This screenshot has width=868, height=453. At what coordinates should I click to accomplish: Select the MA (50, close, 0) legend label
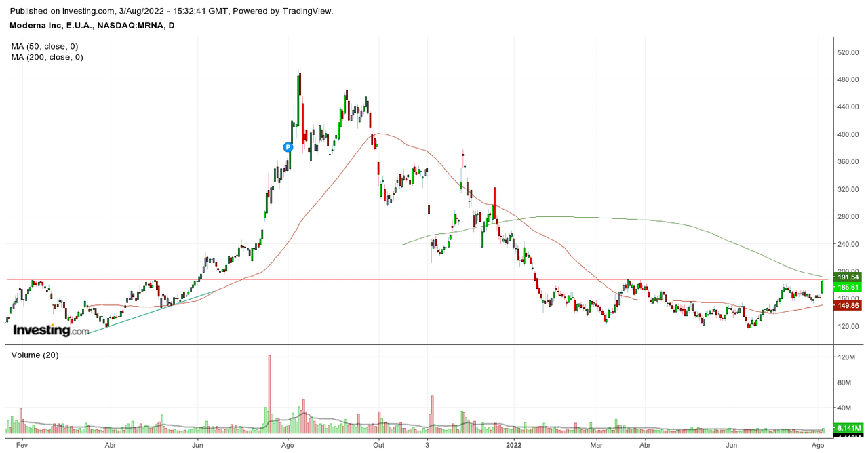[x=45, y=46]
